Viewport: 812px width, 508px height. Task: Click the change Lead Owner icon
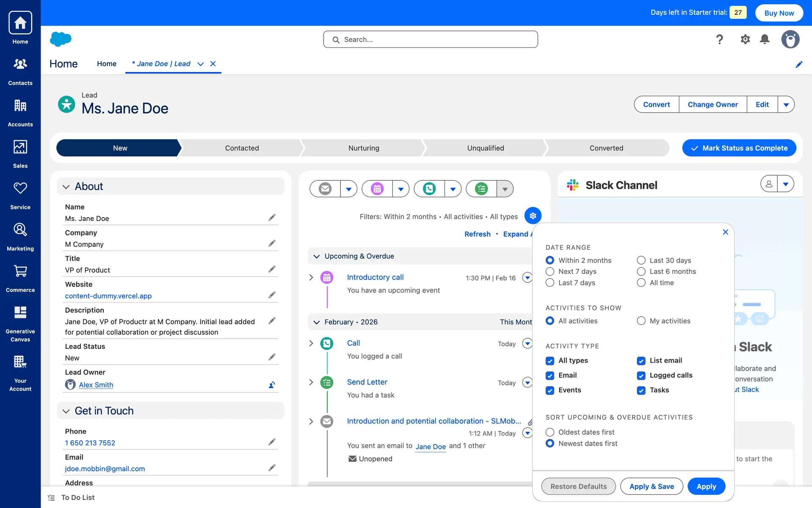[272, 385]
